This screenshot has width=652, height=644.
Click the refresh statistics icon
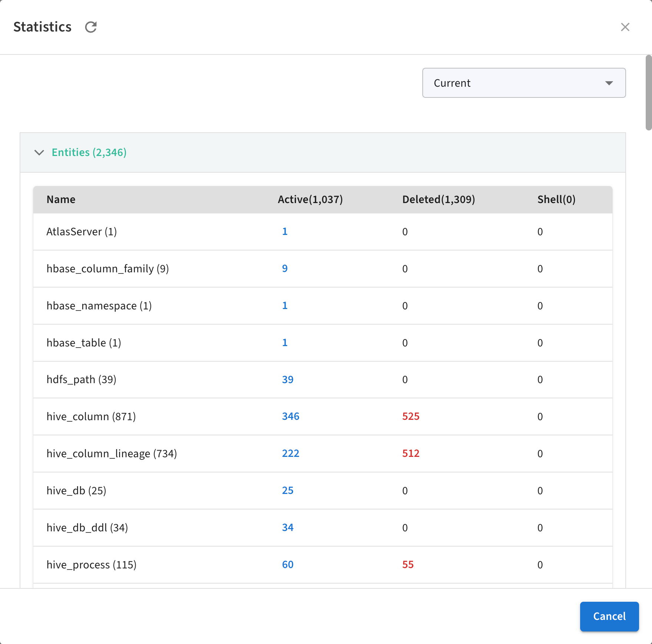pyautogui.click(x=91, y=27)
